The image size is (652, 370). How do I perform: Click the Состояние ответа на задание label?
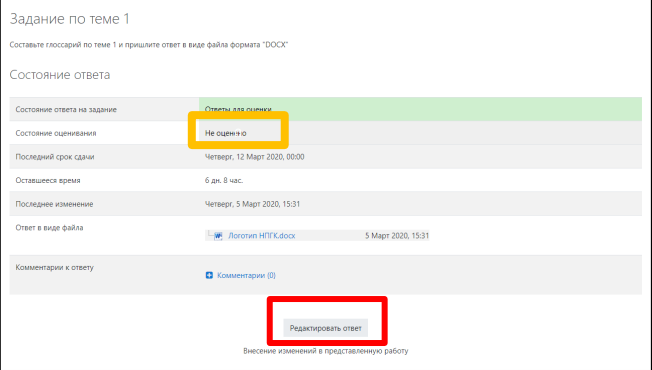[x=66, y=109]
